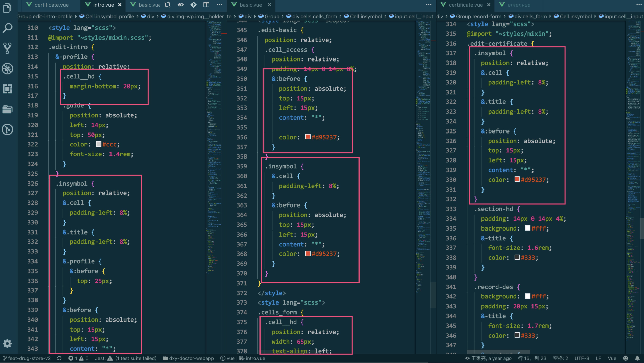Open notifications bell in status bar
Viewport: 644px width, 363px height.
click(x=637, y=358)
